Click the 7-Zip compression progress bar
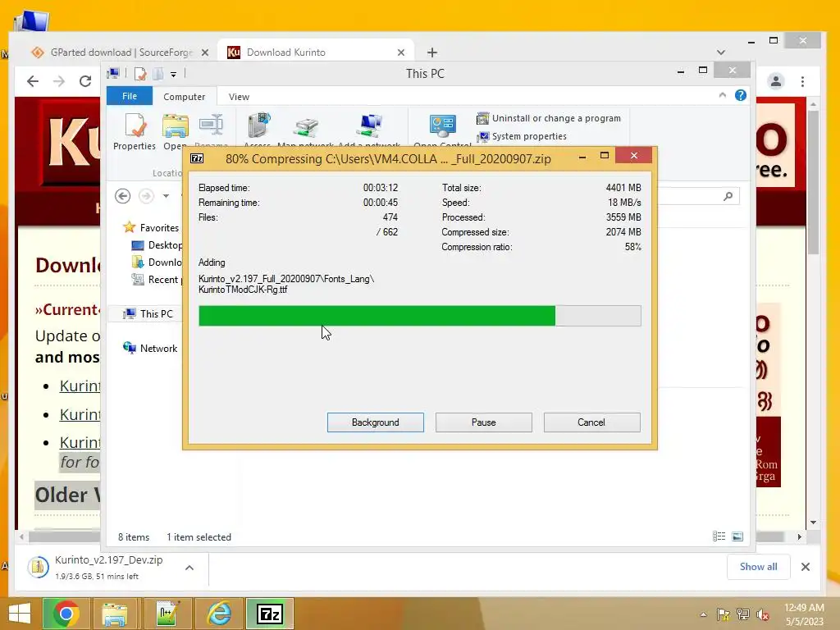The width and height of the screenshot is (840, 630). coord(419,316)
